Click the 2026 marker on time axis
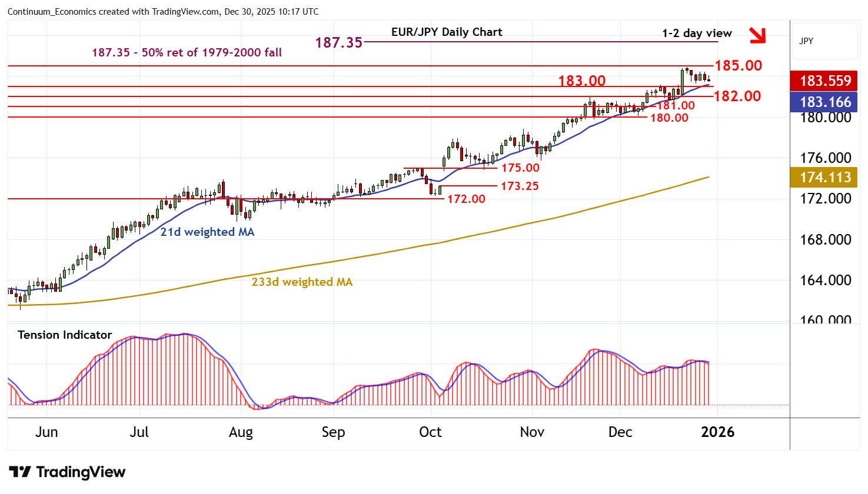 point(717,432)
